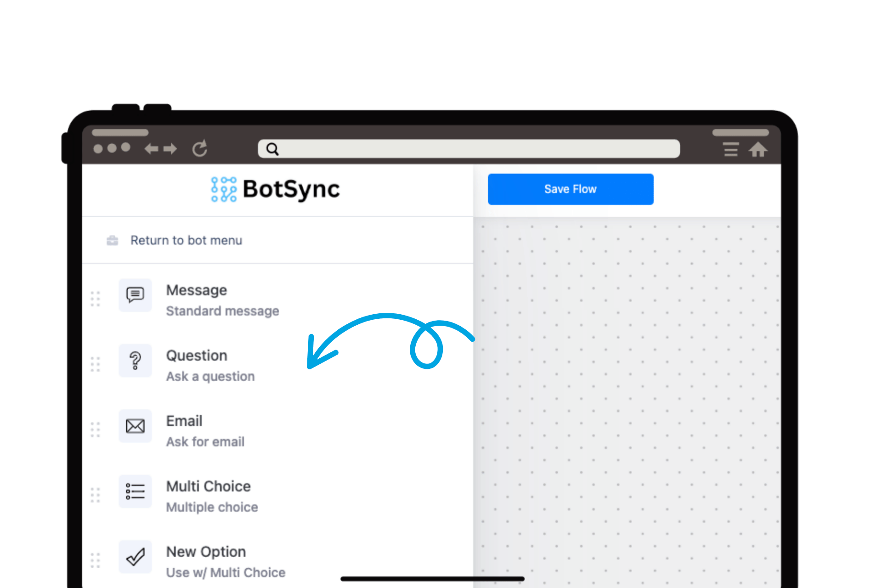The height and width of the screenshot is (588, 882).
Task: Select the New Option block label
Action: click(206, 551)
